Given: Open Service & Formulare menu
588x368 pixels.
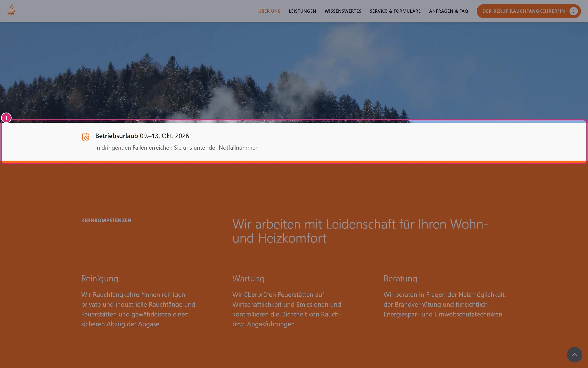Looking at the screenshot, I should point(395,11).
